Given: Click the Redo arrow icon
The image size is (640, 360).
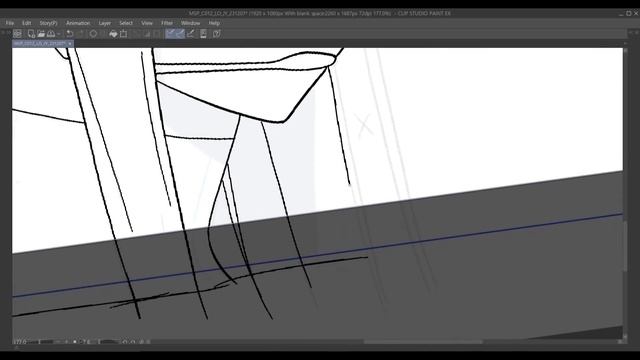Looking at the screenshot, I should click(80, 34).
